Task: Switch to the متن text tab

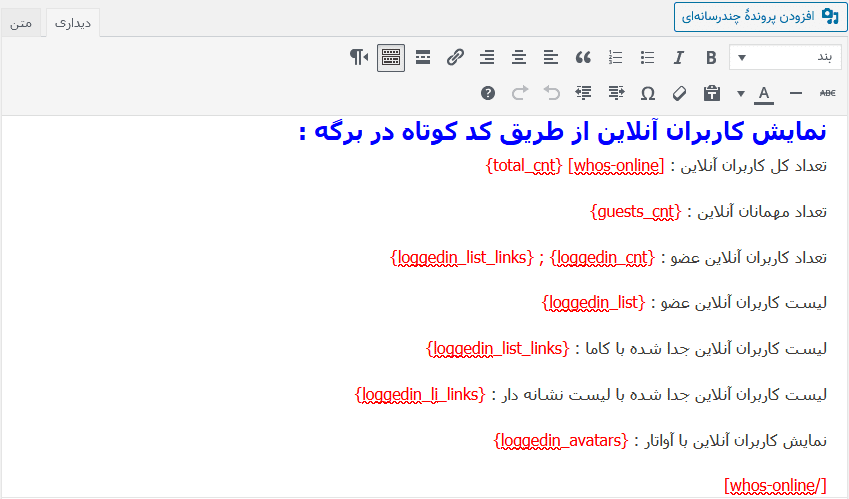Action: coord(21,23)
